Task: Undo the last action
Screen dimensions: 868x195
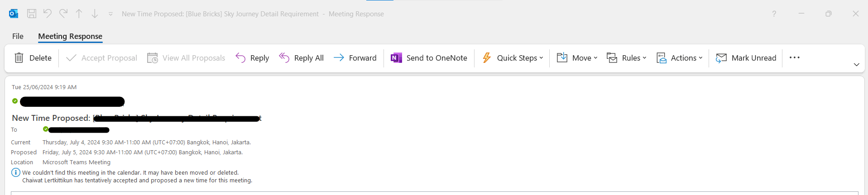Action: pyautogui.click(x=48, y=14)
